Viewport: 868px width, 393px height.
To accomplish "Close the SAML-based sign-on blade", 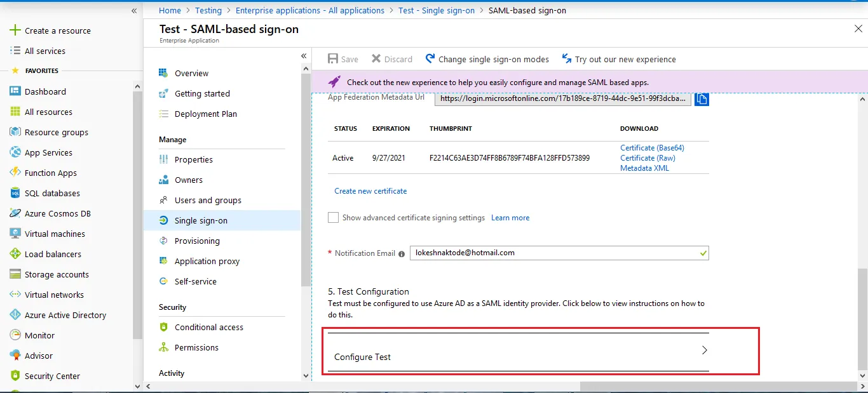I will (x=858, y=29).
